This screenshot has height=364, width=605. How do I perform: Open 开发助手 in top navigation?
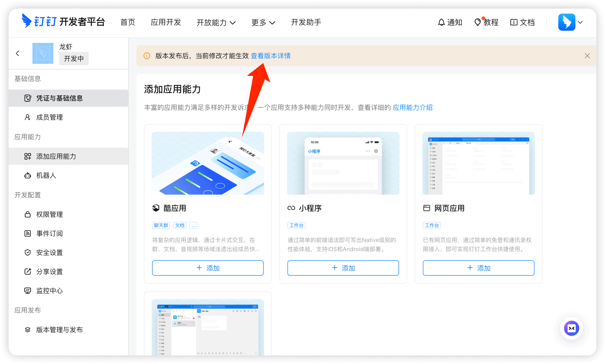(306, 22)
